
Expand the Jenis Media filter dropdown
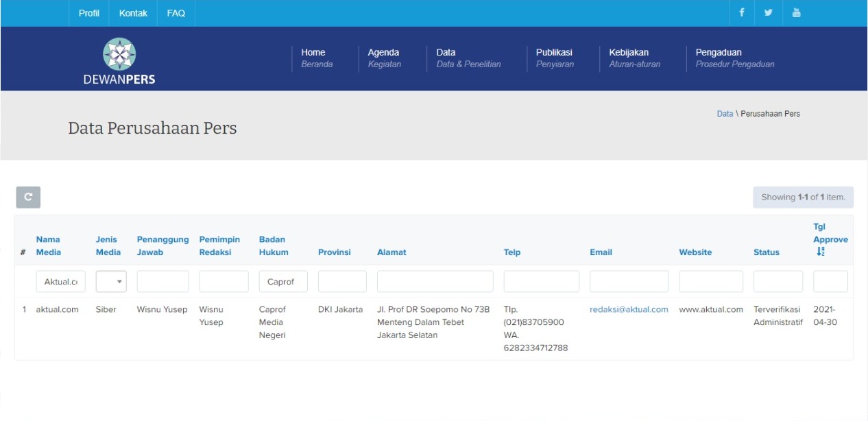point(111,282)
